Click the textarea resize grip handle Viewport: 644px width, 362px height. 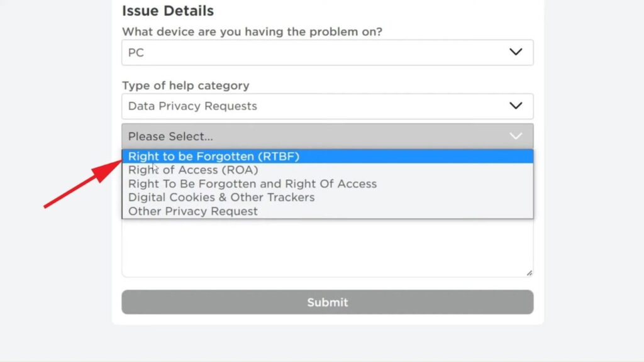pos(530,273)
